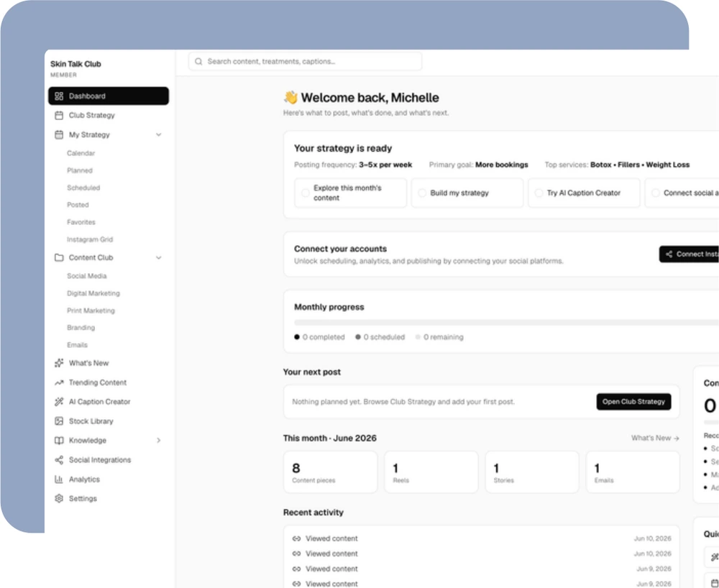Click the Monthly progress bar
The width and height of the screenshot is (719, 588).
tap(507, 323)
